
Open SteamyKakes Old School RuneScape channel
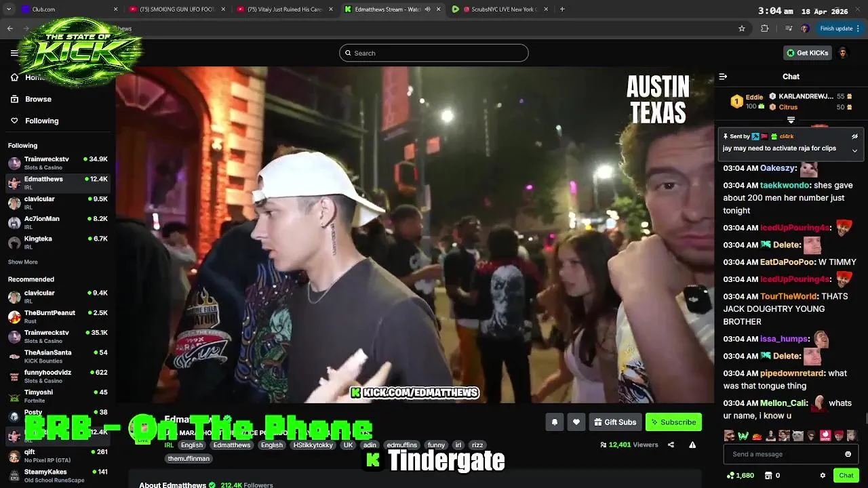tap(58, 476)
